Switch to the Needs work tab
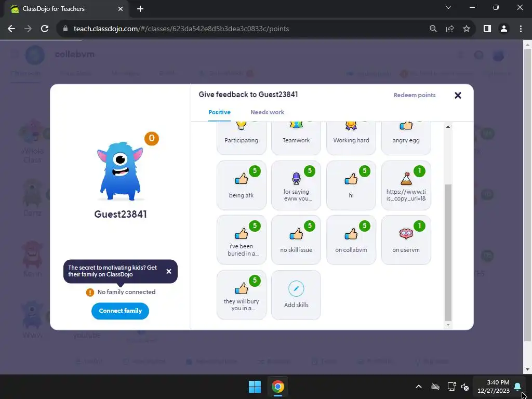This screenshot has width=532, height=399. pyautogui.click(x=268, y=112)
